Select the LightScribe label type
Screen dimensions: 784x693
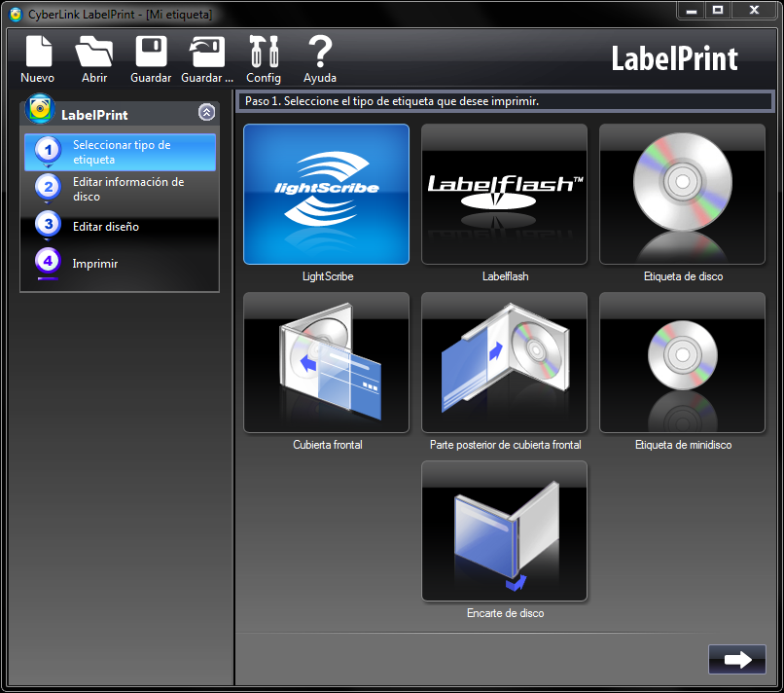point(327,195)
